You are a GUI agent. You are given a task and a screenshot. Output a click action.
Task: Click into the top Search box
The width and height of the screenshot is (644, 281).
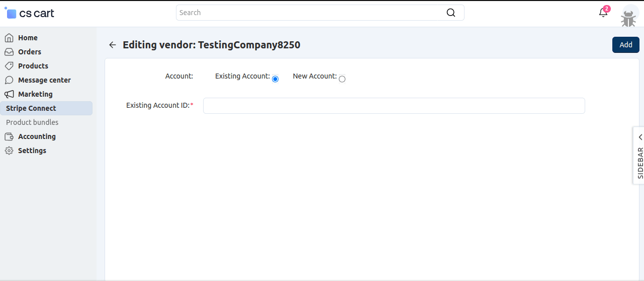click(x=320, y=13)
